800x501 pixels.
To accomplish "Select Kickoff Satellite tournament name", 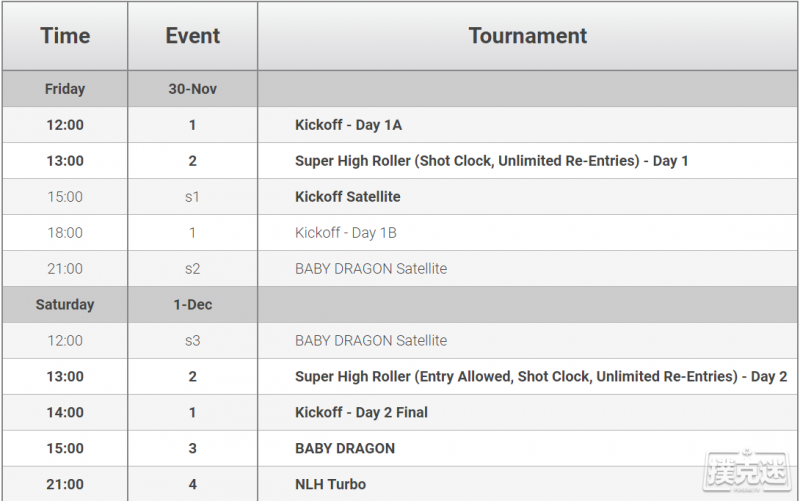I will (347, 197).
